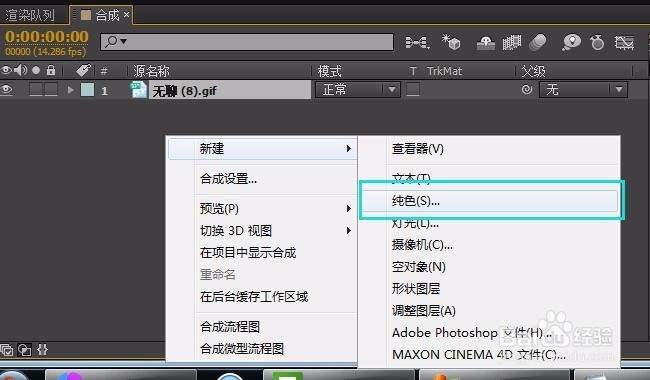Expand the 切换 3D 视图 submenu arrow
Image resolution: width=650 pixels, height=380 pixels.
349,230
